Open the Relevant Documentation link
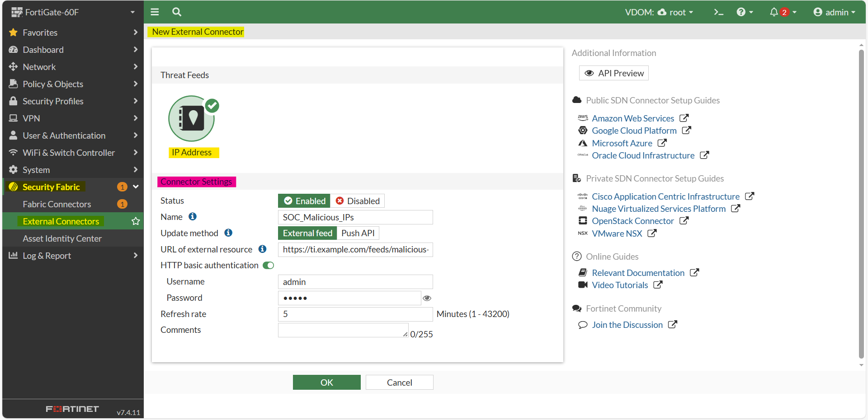The height and width of the screenshot is (420, 868). [638, 273]
